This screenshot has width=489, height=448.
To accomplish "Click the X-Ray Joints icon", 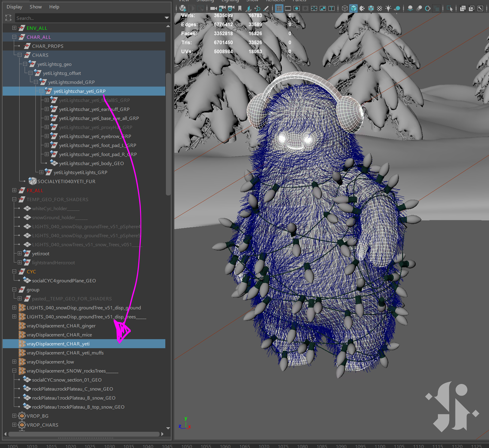I will (x=480, y=8).
